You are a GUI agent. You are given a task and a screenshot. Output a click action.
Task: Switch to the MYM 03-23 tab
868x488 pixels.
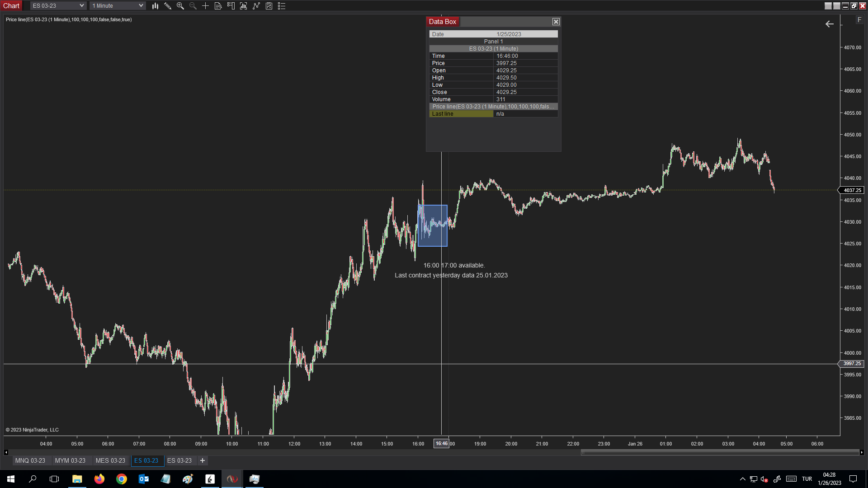[x=70, y=460]
